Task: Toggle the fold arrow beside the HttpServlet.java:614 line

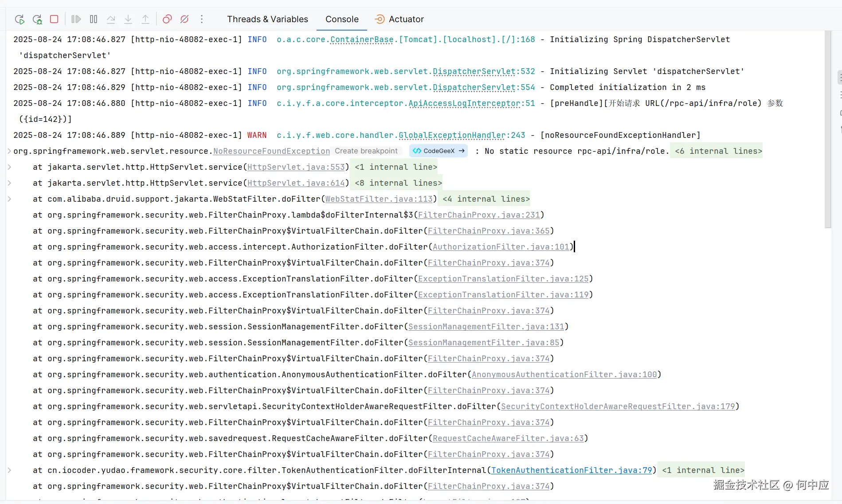Action: (9, 183)
